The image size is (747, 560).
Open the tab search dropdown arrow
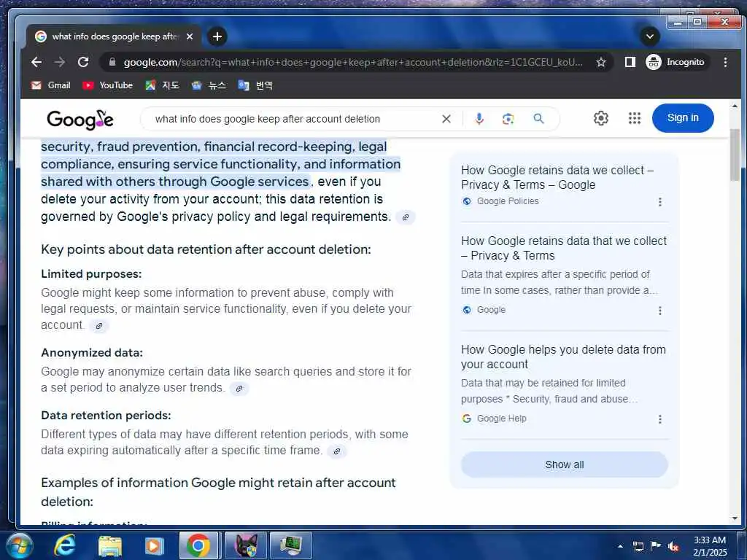pos(650,36)
